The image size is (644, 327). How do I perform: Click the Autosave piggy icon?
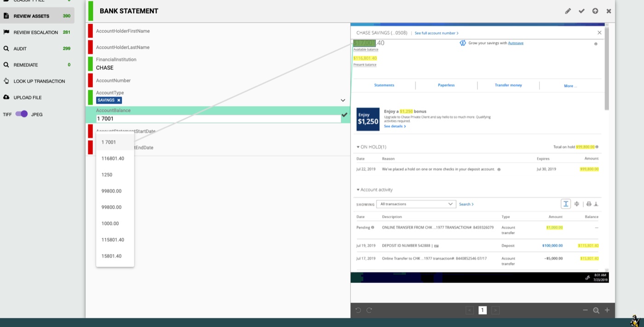(x=463, y=43)
